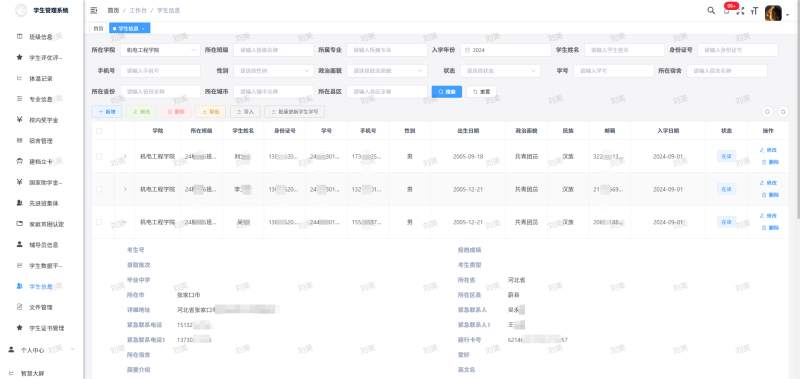Focus the 学号 filter input

click(x=614, y=71)
